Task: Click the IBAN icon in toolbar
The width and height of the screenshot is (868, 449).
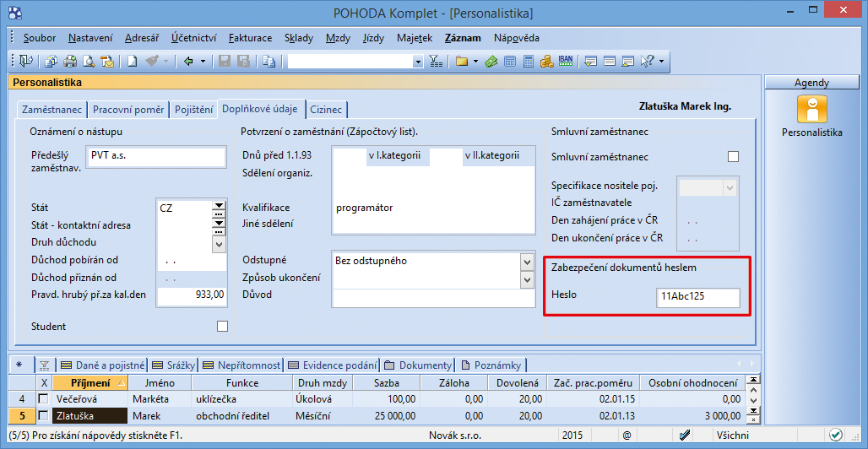Action: 565,61
